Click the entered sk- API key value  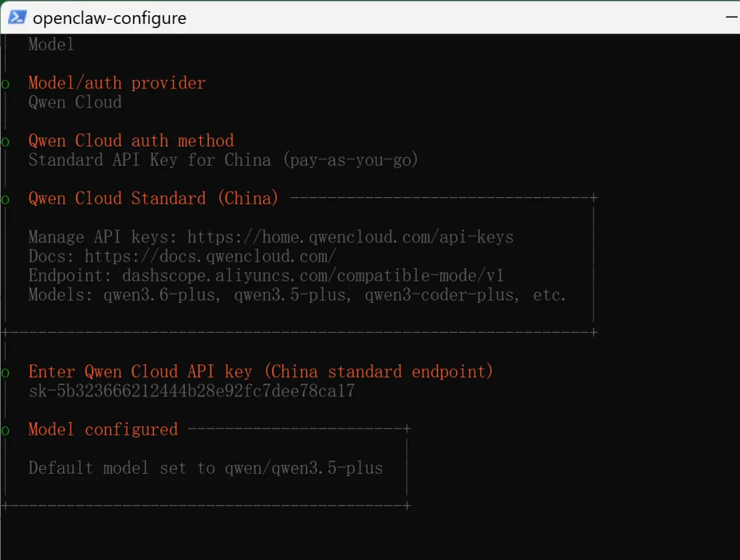point(192,392)
